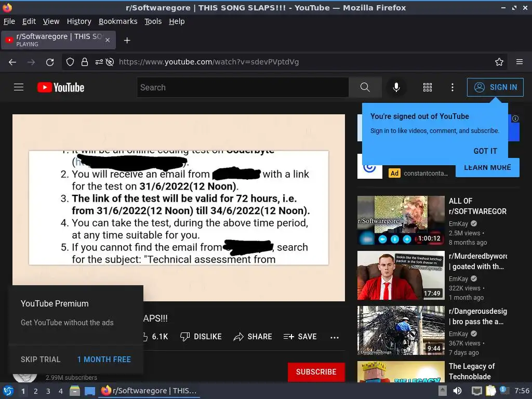
Task: Open the Help menu
Action: tap(177, 21)
